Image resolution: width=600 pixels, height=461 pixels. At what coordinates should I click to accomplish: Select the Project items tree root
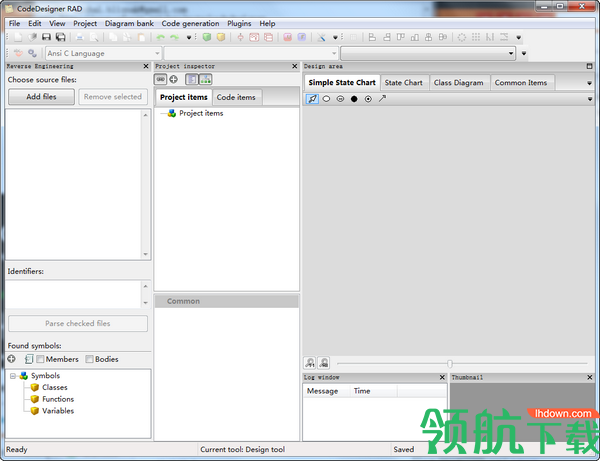[x=201, y=113]
